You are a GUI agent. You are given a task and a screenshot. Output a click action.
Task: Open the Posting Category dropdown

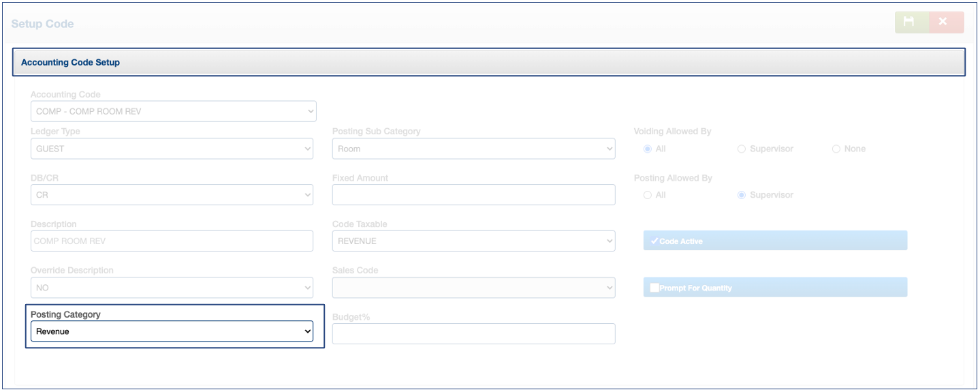(x=172, y=331)
